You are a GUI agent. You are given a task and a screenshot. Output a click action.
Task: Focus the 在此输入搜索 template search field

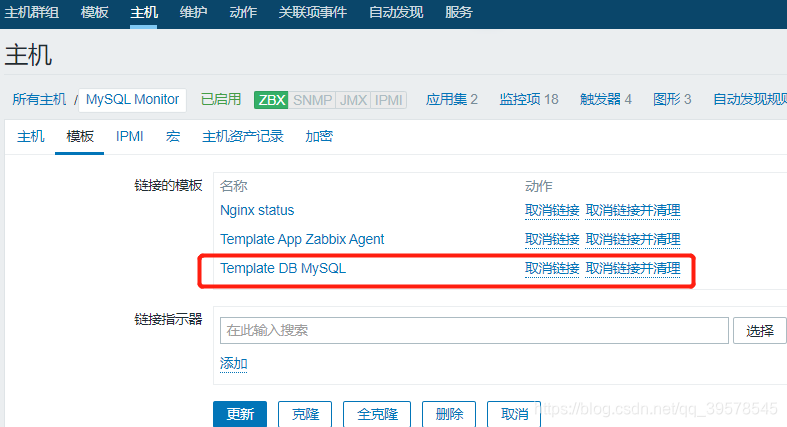(474, 331)
